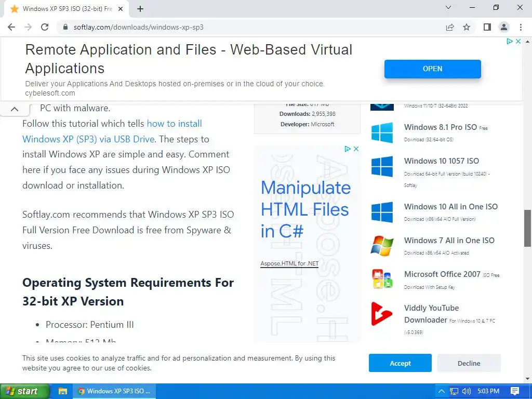Bookmark this page with the star icon

[x=467, y=27]
